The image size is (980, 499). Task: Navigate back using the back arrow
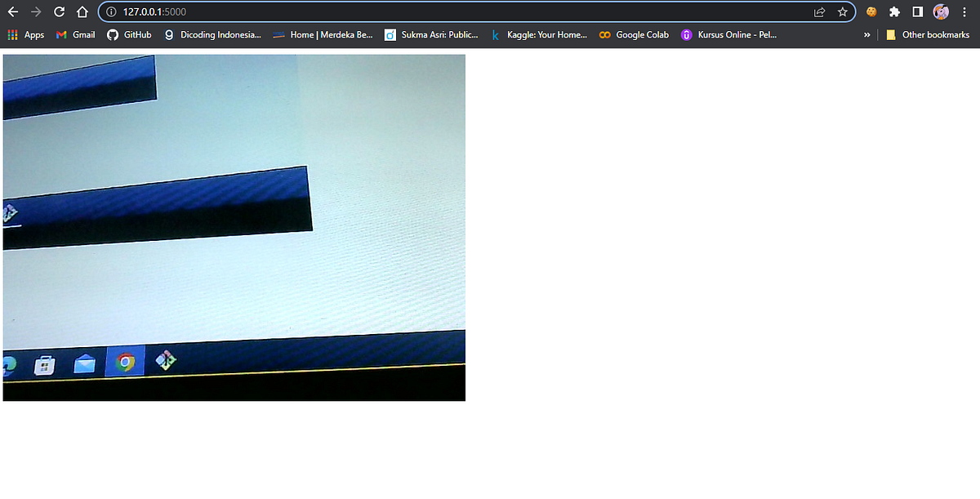point(11,11)
